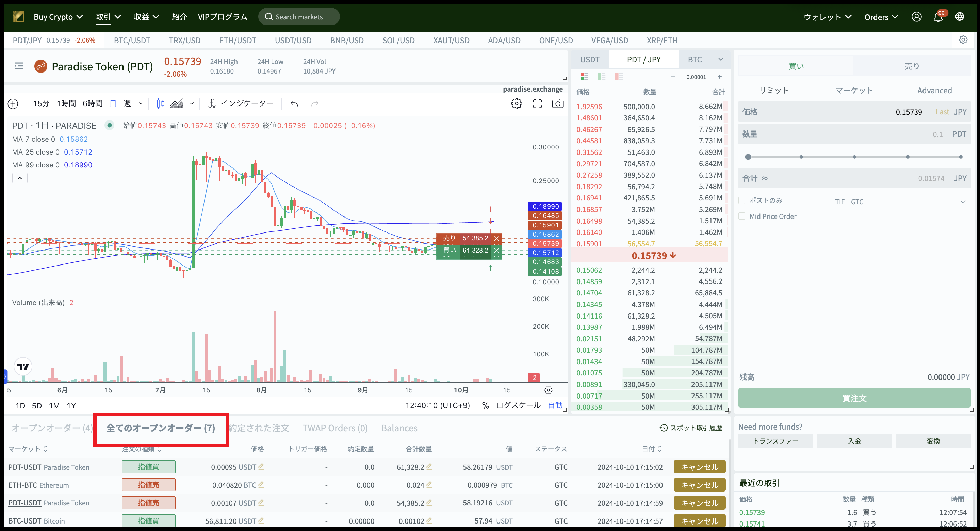
Task: Edit quantity 61,328.2 pencil icon
Action: tap(429, 466)
